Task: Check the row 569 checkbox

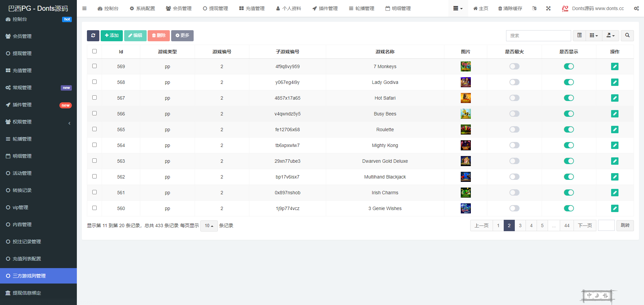Action: (94, 66)
